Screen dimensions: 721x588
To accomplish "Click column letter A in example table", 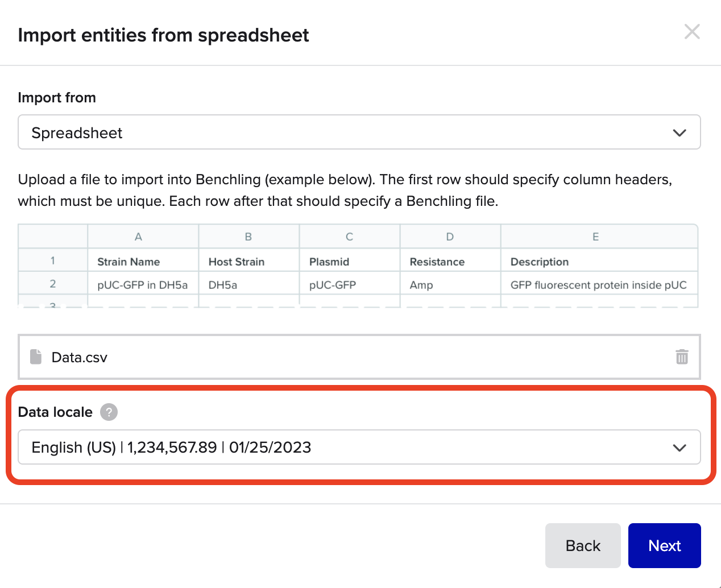I will point(138,237).
